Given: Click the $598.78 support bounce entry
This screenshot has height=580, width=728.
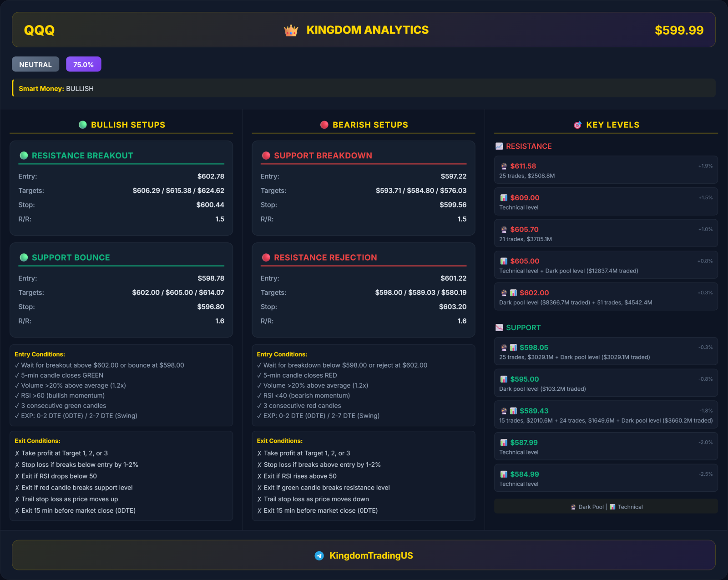Looking at the screenshot, I should click(211, 278).
